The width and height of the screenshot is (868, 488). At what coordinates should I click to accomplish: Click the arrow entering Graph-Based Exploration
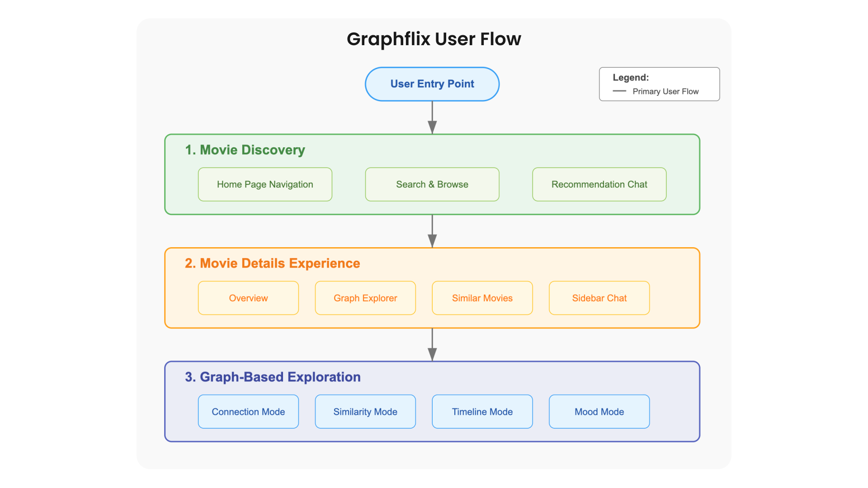pyautogui.click(x=432, y=345)
